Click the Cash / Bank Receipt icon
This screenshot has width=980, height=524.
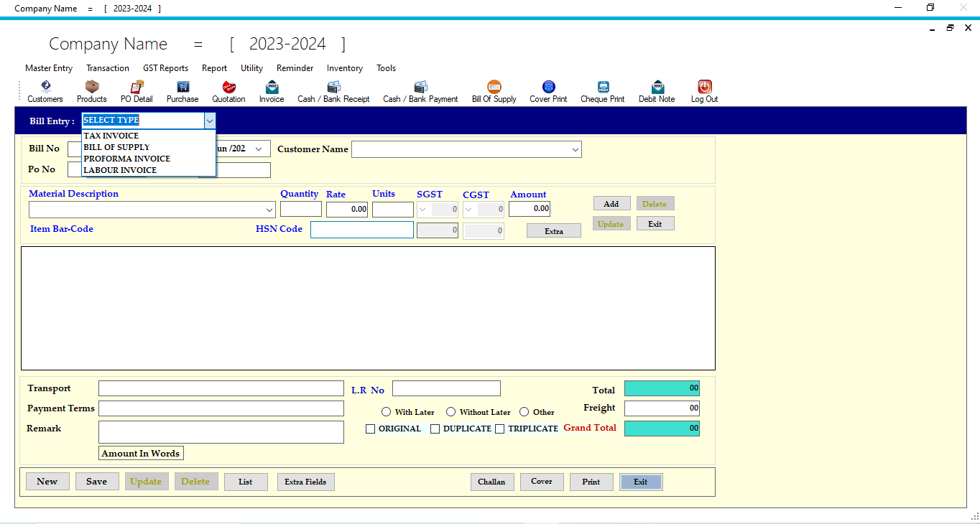tap(333, 91)
